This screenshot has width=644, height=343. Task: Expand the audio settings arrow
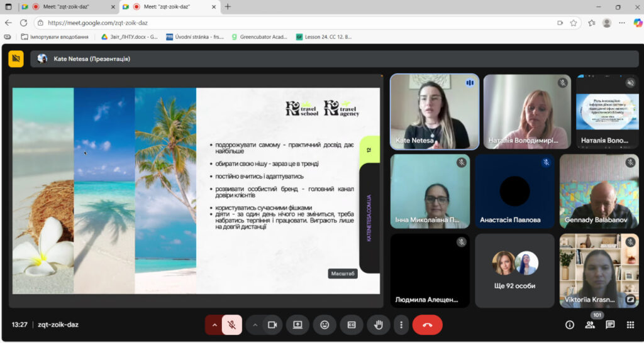(214, 325)
